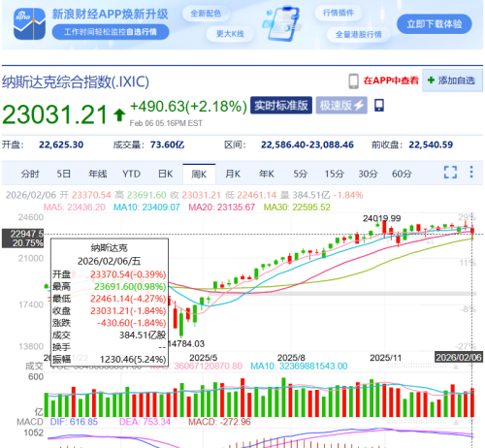Click the green up arrow beside the index price
Image resolution: width=485 pixels, height=448 pixels.
[x=119, y=114]
